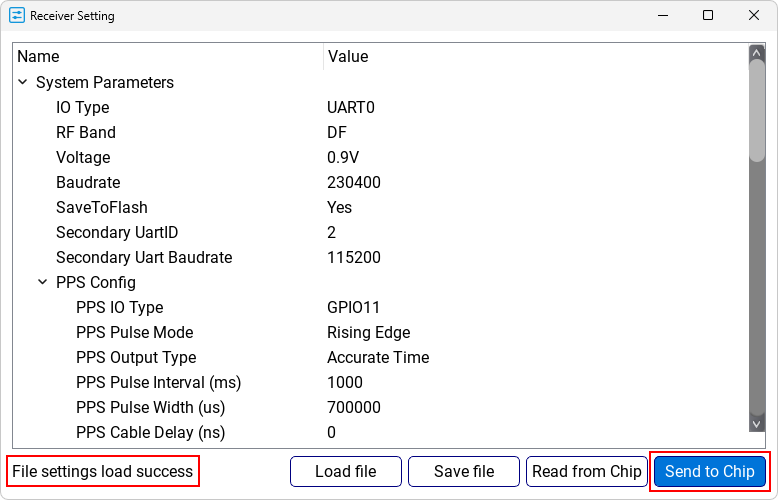This screenshot has width=778, height=500.
Task: Send settings using Send to Chip
Action: [709, 472]
